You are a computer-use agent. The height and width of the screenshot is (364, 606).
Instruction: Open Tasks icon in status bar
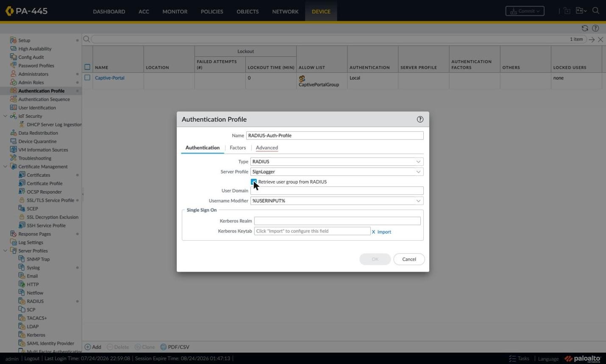click(512, 358)
